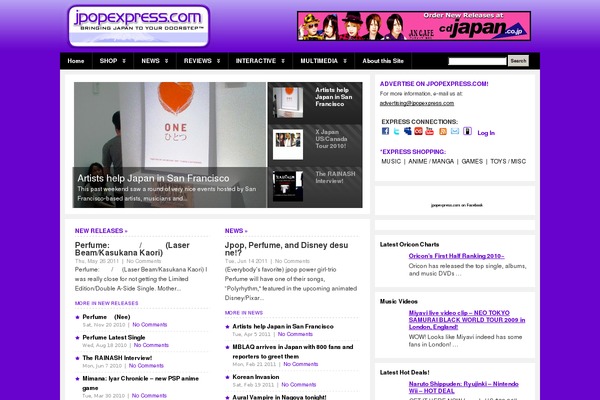Click jpopexpress.com on Facebook text
This screenshot has height=400, width=600.
(457, 205)
